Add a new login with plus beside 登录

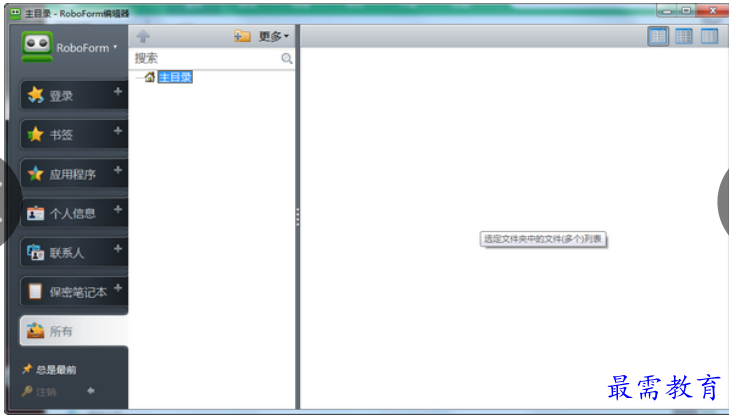click(118, 92)
